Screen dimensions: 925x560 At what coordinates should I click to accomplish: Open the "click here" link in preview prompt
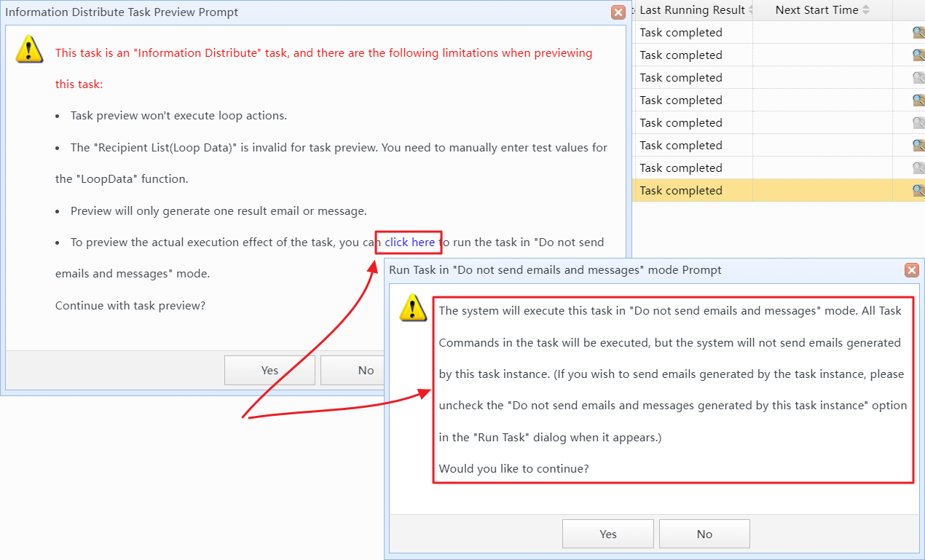[409, 242]
